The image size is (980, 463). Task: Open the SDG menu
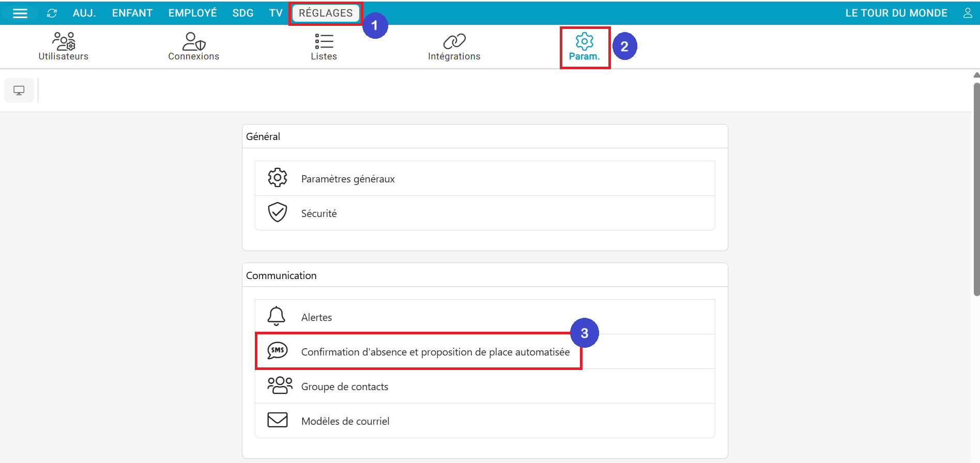click(x=243, y=13)
